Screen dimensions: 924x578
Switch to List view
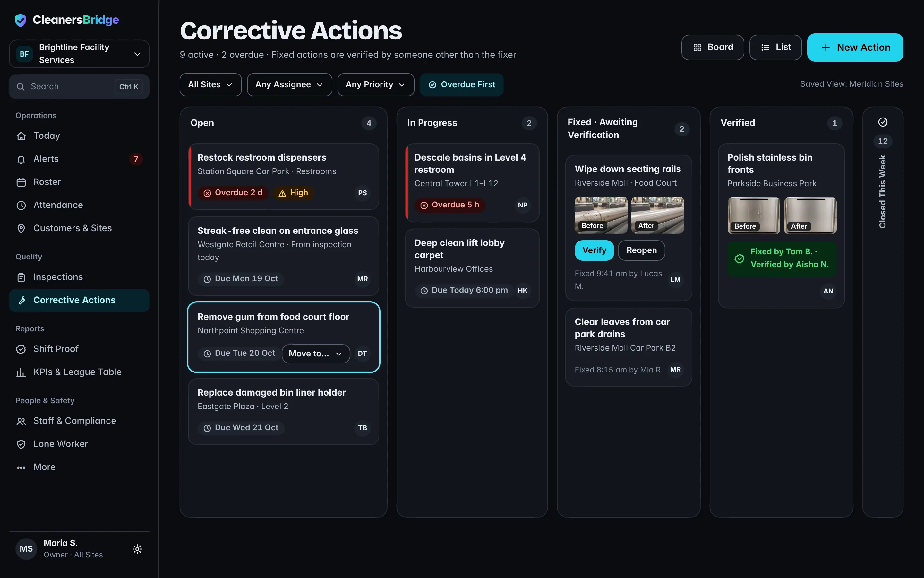click(775, 48)
